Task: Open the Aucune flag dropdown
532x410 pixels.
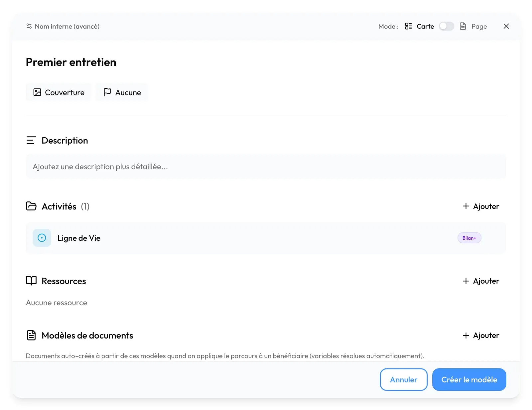Action: point(122,92)
